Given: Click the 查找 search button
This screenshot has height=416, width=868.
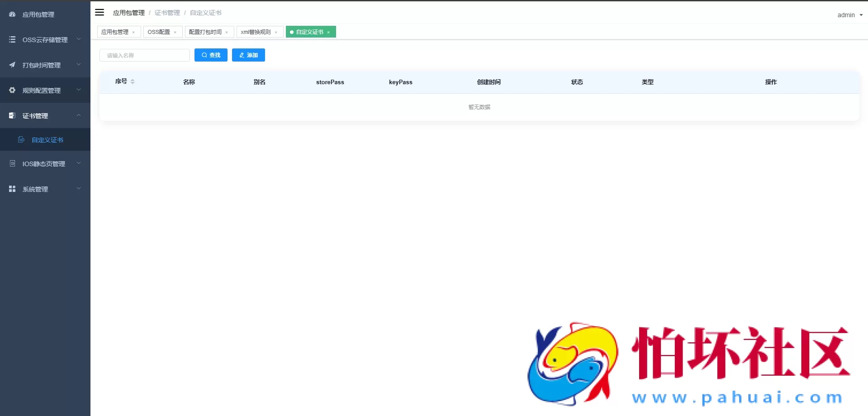Looking at the screenshot, I should (x=210, y=55).
